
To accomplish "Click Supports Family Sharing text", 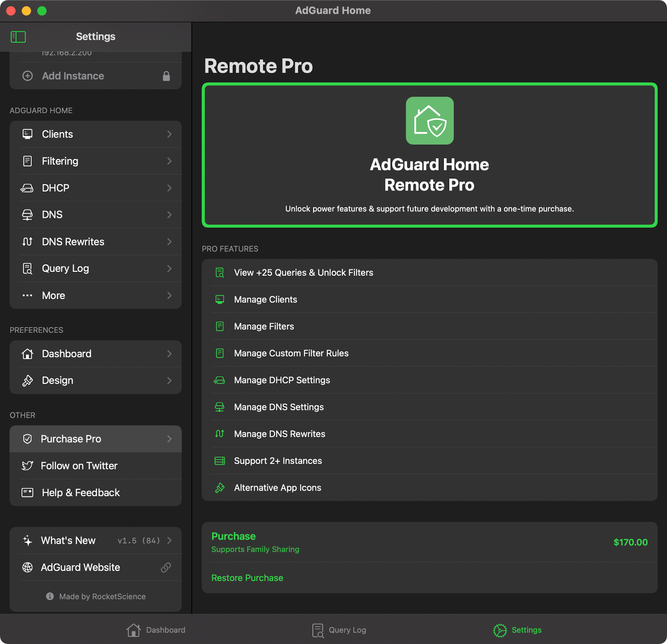I will 255,549.
